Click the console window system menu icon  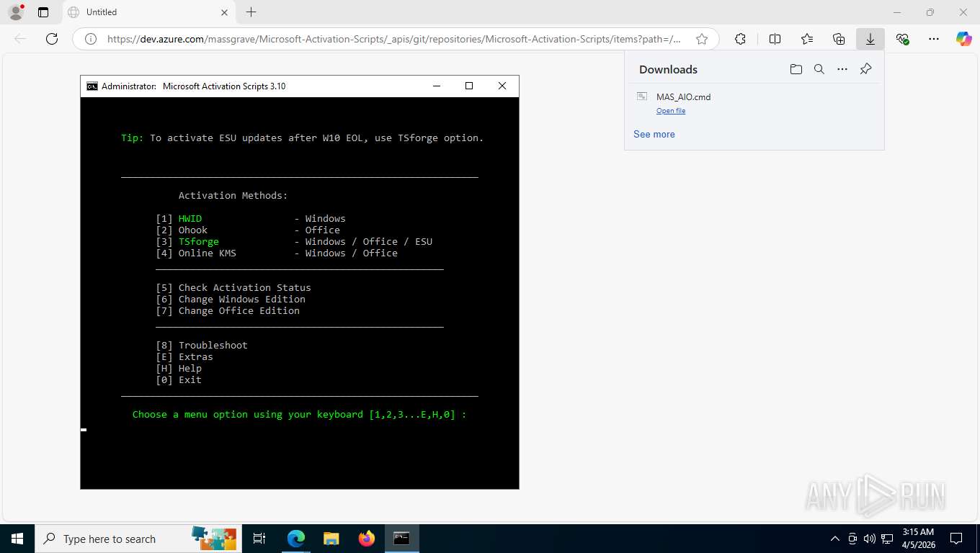pyautogui.click(x=92, y=86)
